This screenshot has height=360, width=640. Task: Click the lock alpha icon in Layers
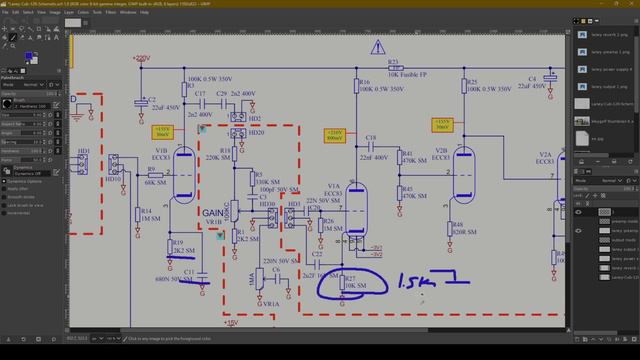603,196
